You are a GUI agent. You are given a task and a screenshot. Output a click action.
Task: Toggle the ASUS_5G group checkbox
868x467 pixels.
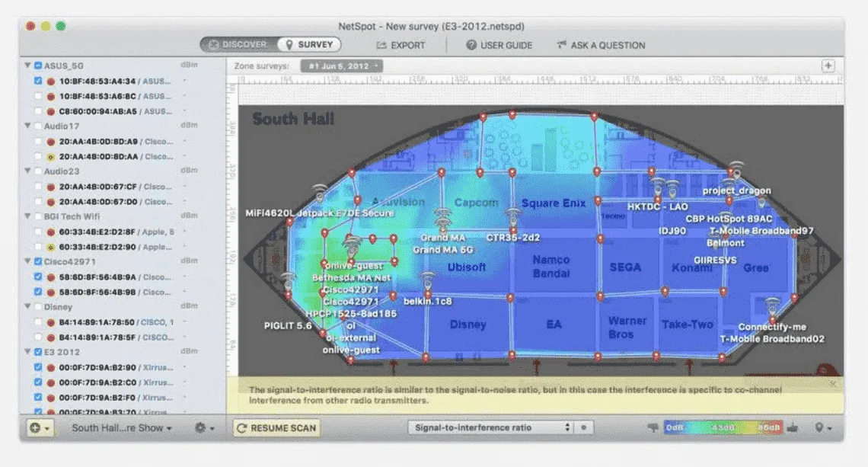[x=37, y=66]
